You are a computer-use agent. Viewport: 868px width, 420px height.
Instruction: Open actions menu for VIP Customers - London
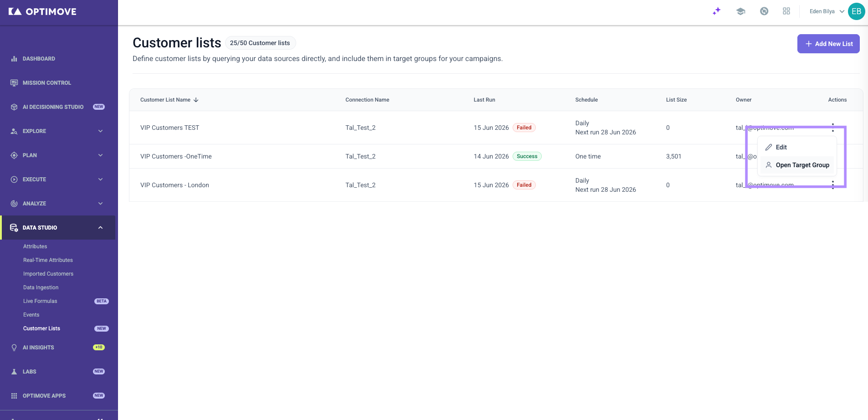833,184
